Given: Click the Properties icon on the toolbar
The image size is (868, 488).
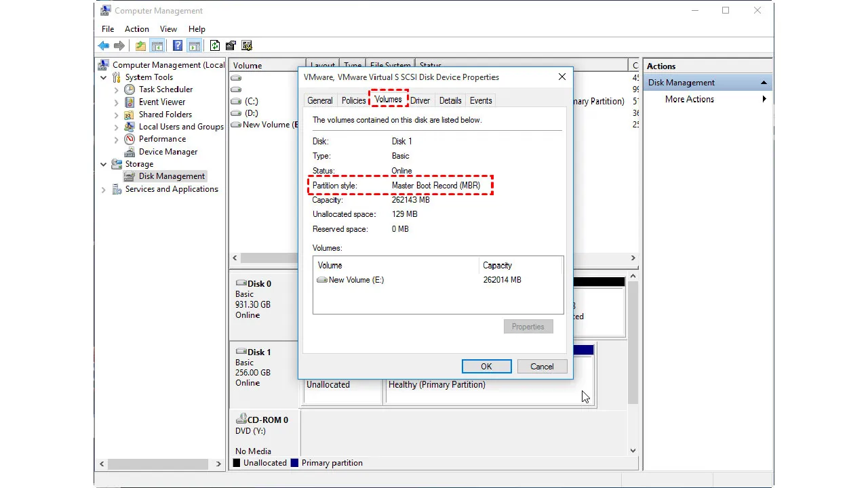Looking at the screenshot, I should [231, 45].
